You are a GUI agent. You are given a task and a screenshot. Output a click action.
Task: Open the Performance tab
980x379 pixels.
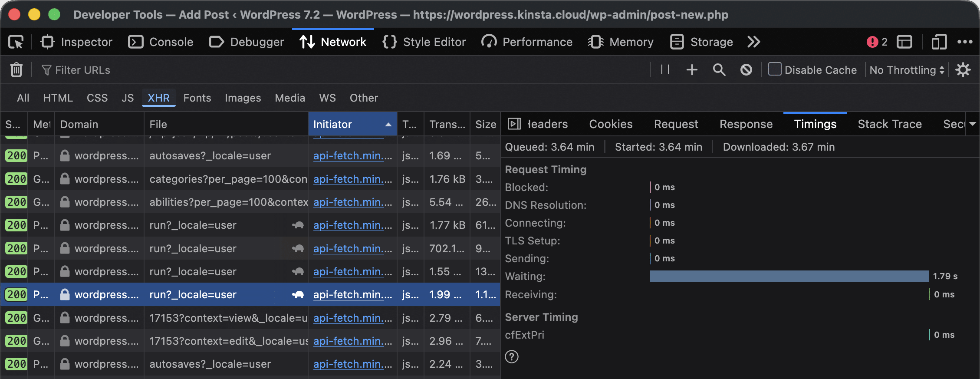pyautogui.click(x=527, y=42)
